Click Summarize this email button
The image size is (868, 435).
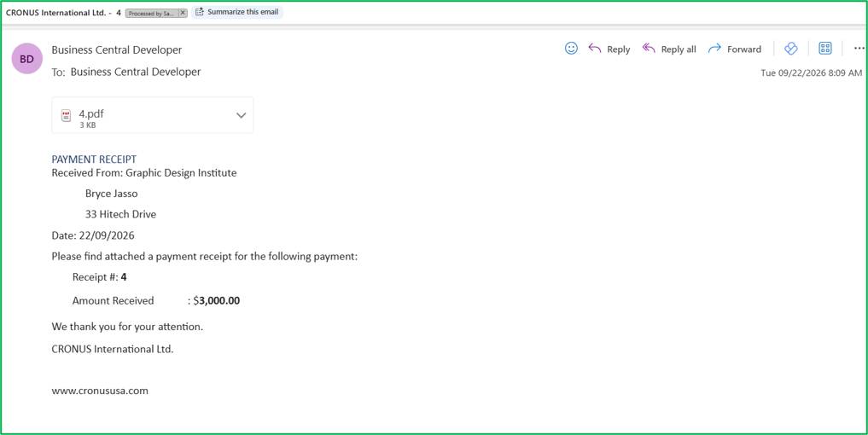point(237,12)
